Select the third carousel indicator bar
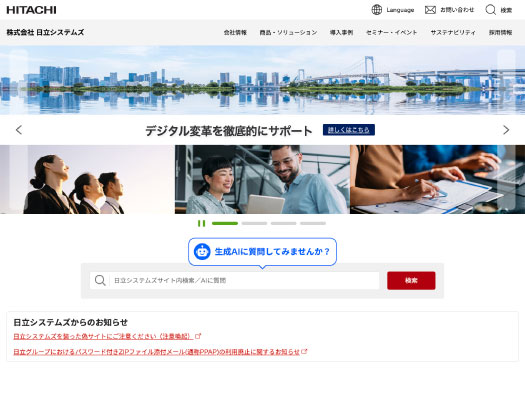The image size is (525, 400). 283,223
